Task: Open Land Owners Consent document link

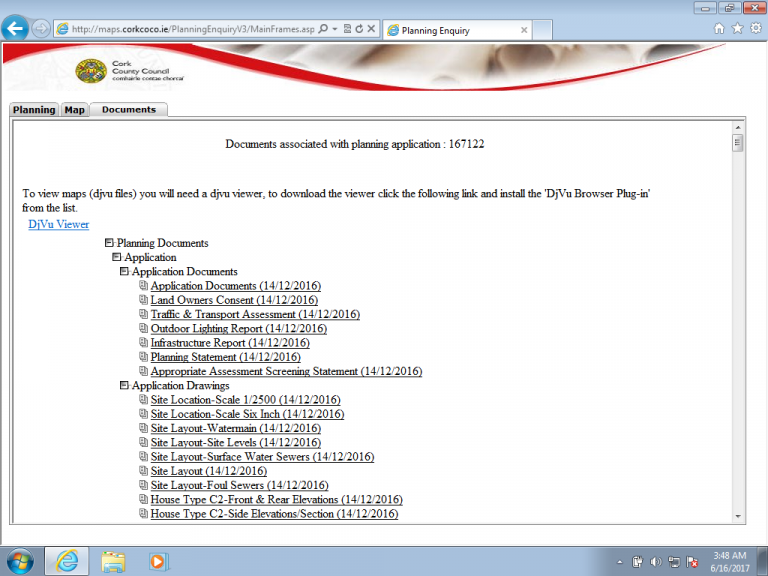Action: [x=234, y=300]
